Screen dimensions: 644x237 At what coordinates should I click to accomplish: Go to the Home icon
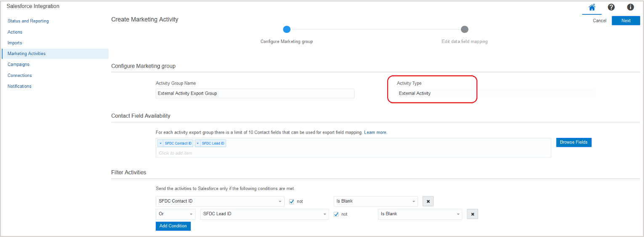pos(592,7)
